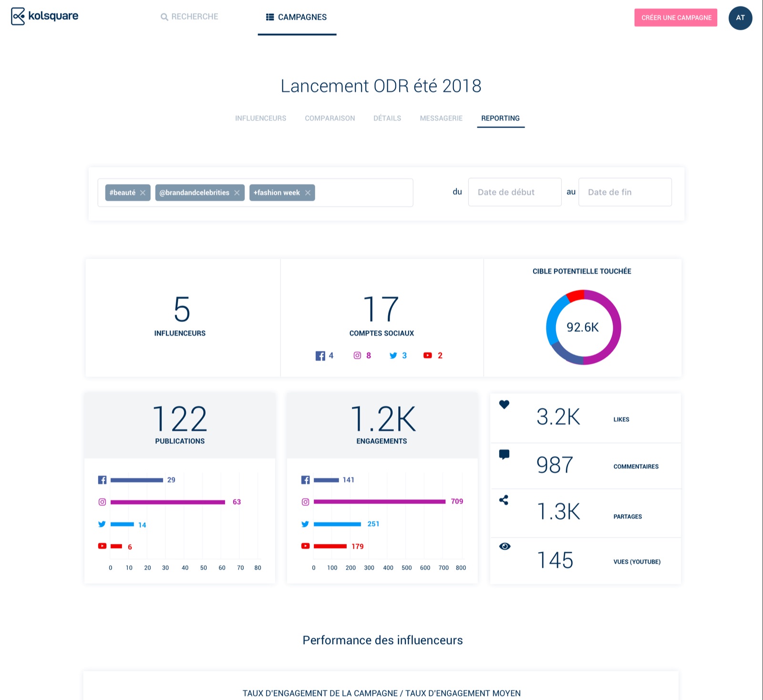Switch to the Détails tab
The image size is (763, 700).
tap(387, 118)
